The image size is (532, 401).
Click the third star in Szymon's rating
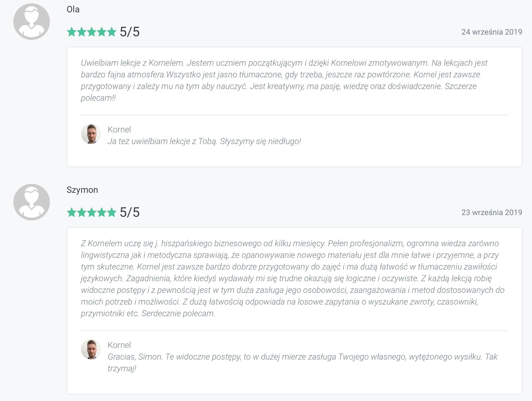pos(92,212)
